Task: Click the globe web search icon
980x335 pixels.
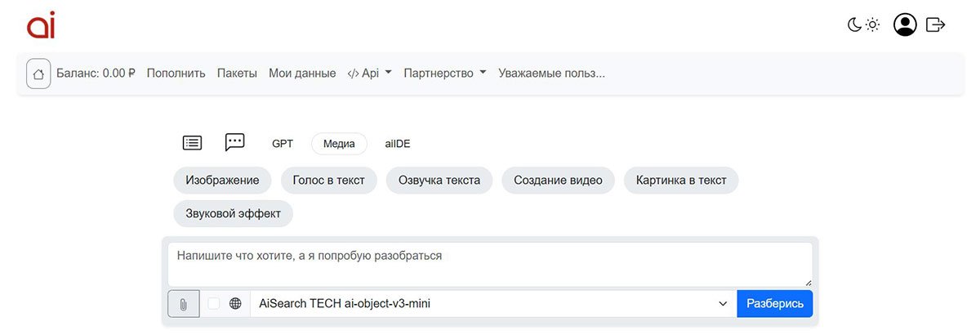Action: click(x=236, y=304)
